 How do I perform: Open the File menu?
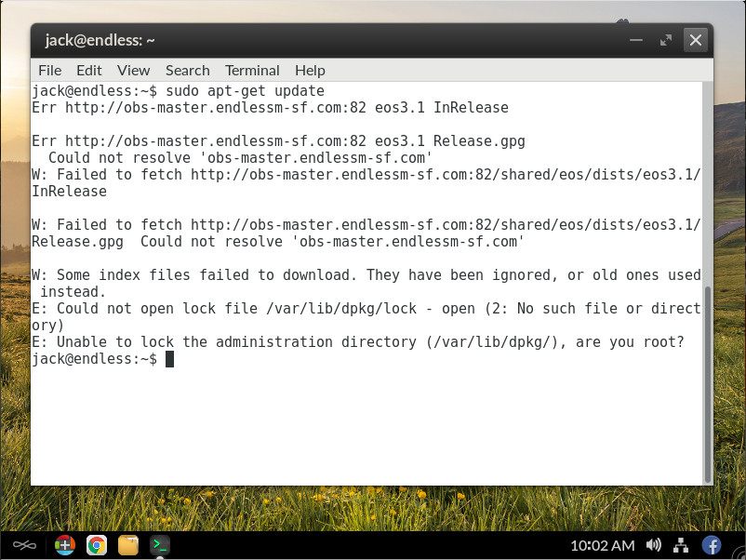tap(49, 70)
